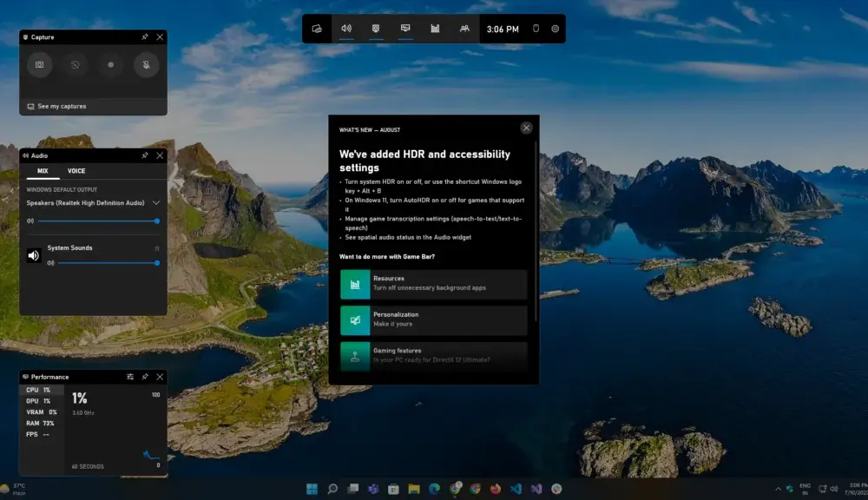
Task: Click the 'WINDOWS DEFAULT OUTPUT' label
Action: pyautogui.click(x=62, y=189)
